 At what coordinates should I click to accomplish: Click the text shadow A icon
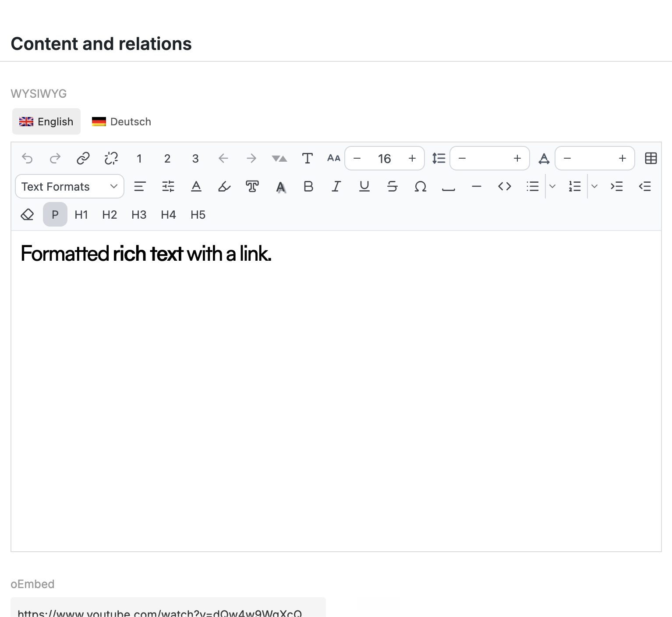pyautogui.click(x=281, y=187)
